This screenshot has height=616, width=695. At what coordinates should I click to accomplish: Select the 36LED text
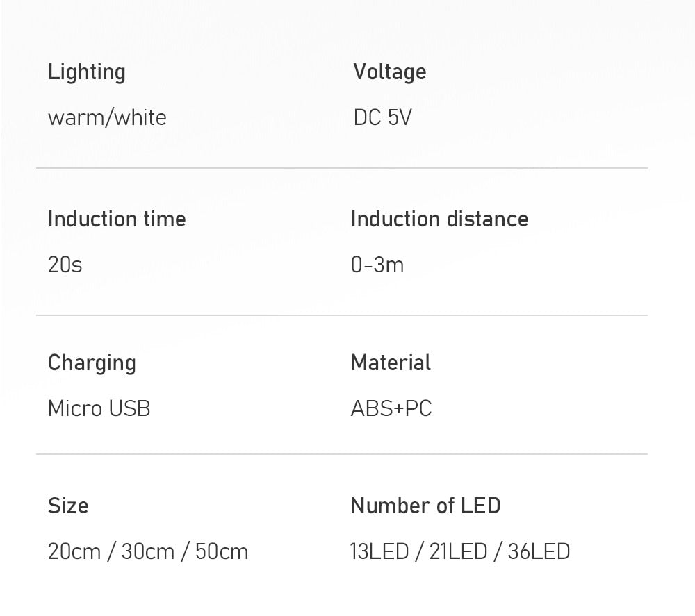click(539, 551)
